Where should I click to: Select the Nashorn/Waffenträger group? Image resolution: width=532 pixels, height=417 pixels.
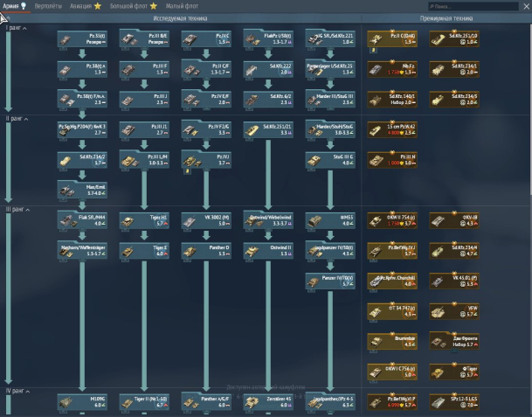coord(82,251)
